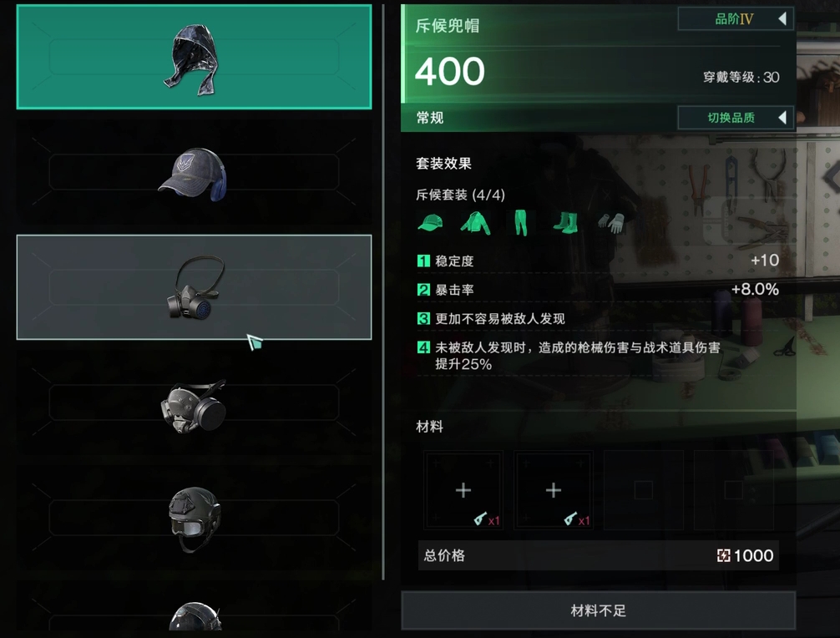Viewport: 840px width, 638px height.
Task: Choose the half-face respirator mask item
Action: point(194,287)
